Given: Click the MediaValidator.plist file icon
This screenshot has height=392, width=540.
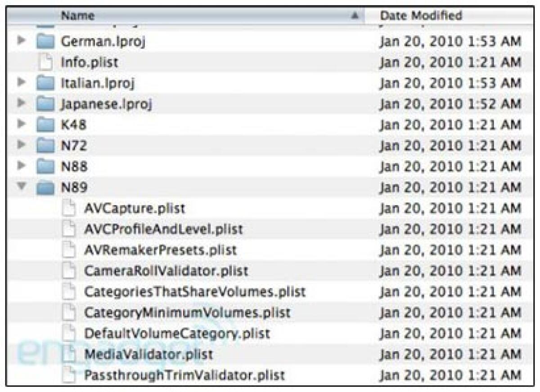Looking at the screenshot, I should [68, 354].
